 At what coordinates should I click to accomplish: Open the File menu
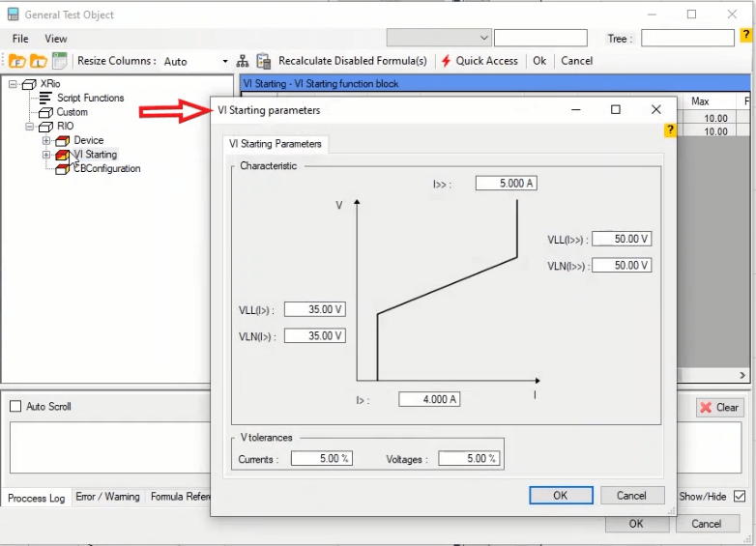[x=20, y=39]
